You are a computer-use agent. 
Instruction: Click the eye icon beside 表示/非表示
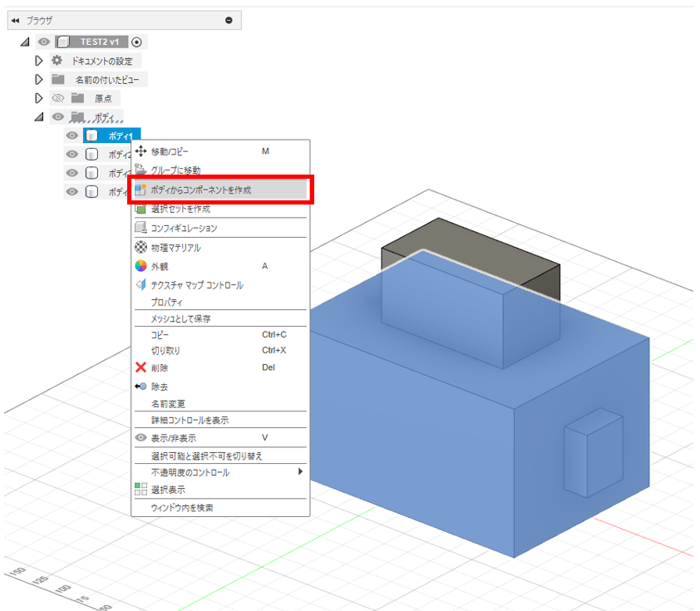tap(140, 437)
